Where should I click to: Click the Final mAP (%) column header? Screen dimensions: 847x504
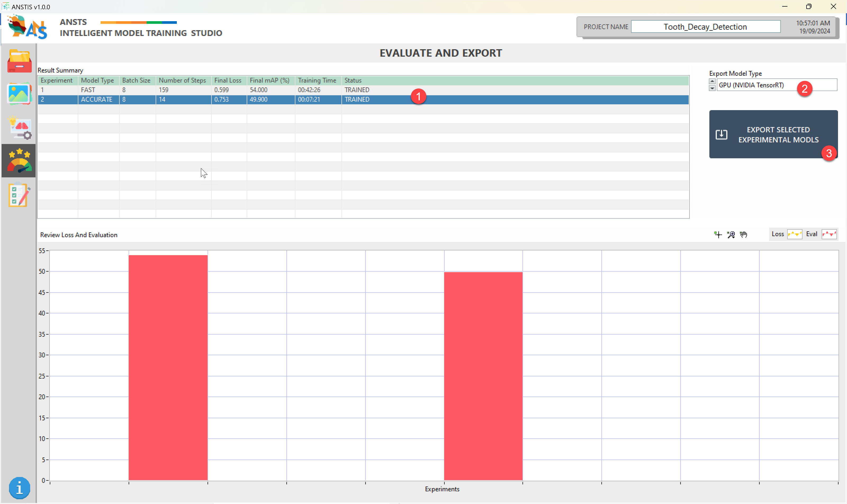(270, 80)
